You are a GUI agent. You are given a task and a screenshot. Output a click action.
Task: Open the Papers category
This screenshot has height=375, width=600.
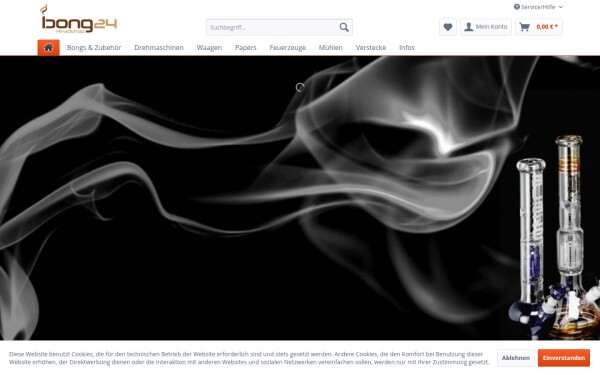pos(246,47)
